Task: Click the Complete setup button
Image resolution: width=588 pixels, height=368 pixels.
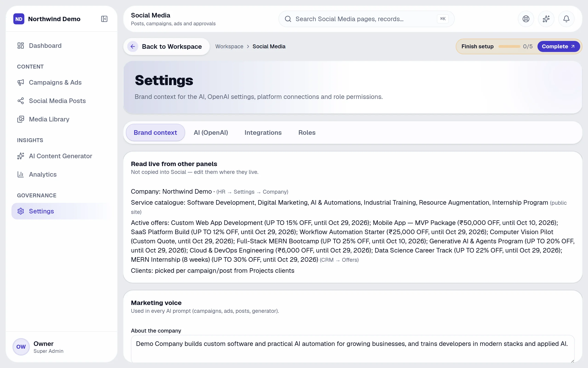Action: (558, 46)
